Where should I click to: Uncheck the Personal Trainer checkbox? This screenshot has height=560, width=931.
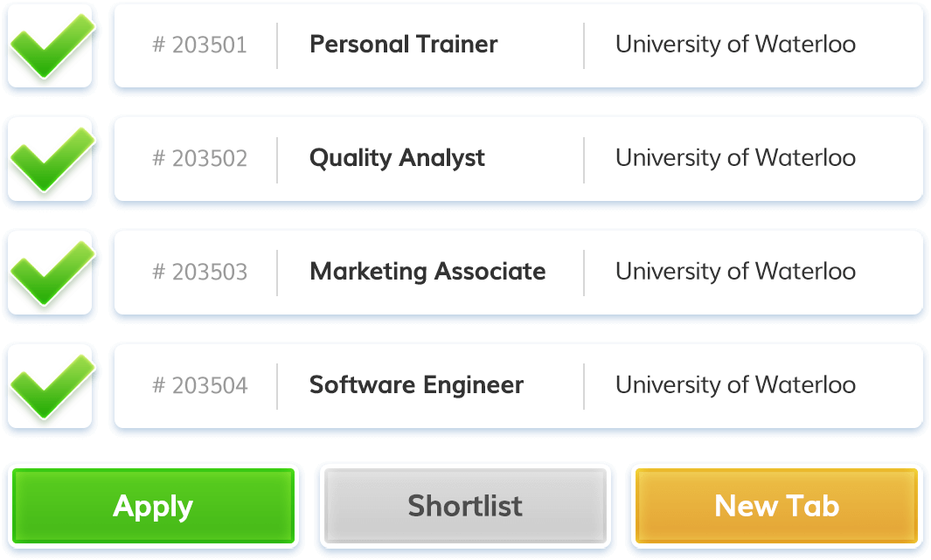click(x=50, y=46)
